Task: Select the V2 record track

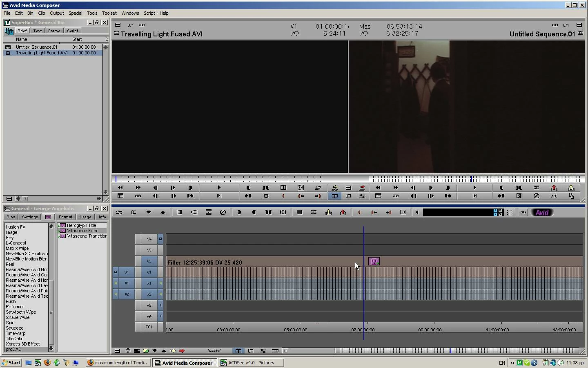Action: pyautogui.click(x=149, y=261)
